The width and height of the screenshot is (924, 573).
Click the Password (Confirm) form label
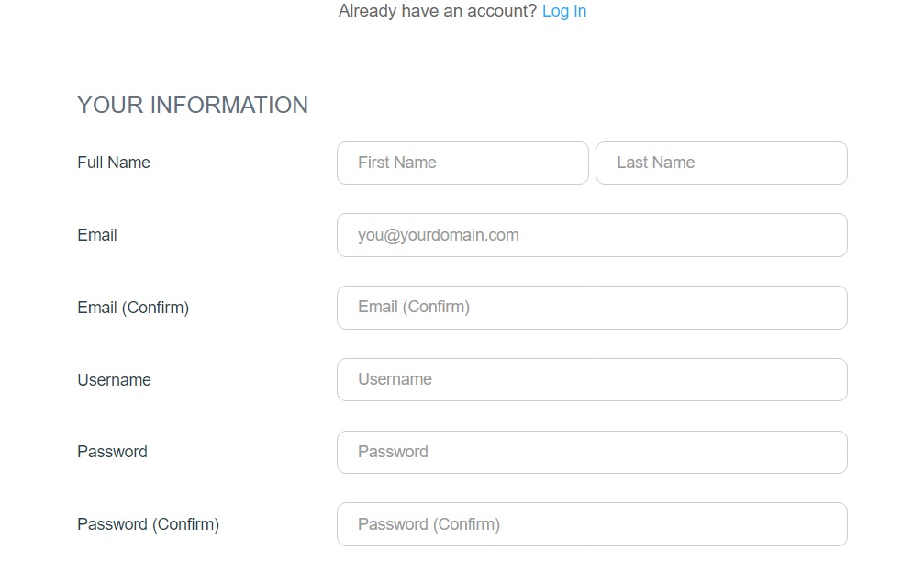[x=148, y=524]
